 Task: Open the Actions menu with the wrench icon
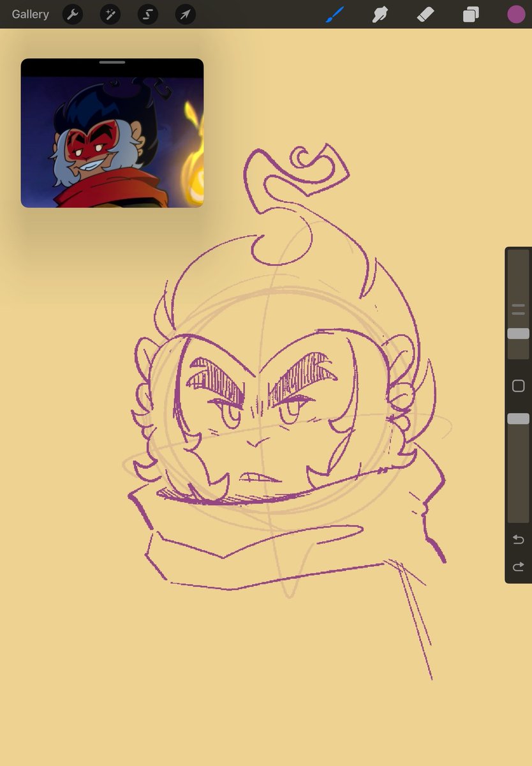(x=71, y=14)
